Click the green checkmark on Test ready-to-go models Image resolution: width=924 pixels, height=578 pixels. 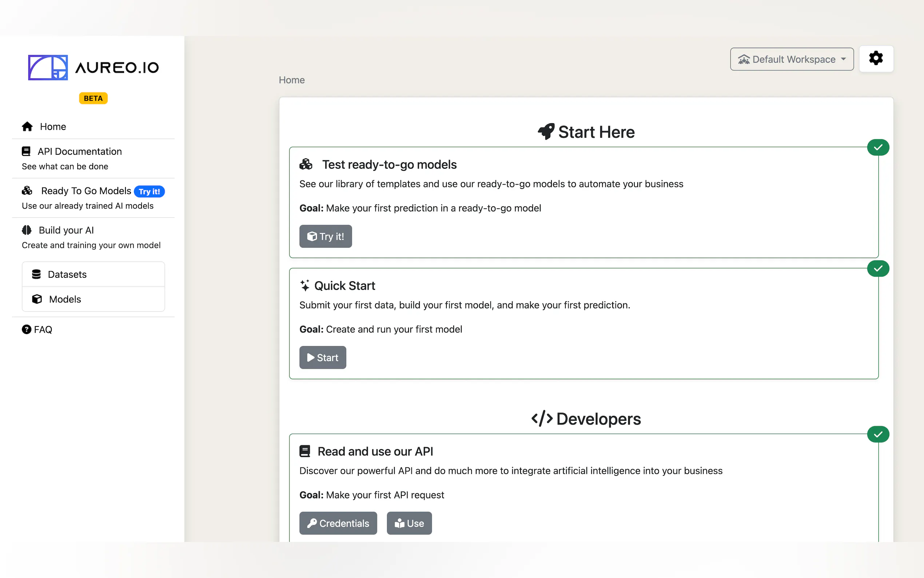(x=878, y=147)
